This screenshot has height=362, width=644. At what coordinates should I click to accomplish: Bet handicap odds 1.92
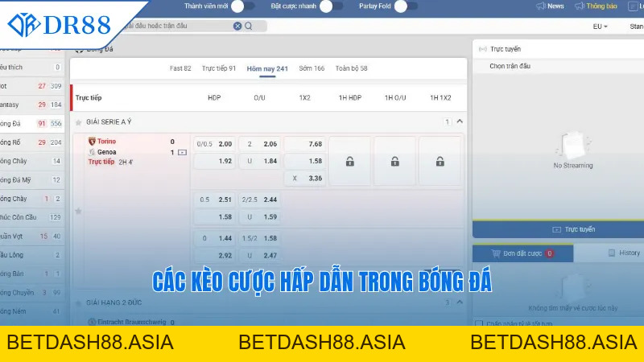(x=214, y=162)
